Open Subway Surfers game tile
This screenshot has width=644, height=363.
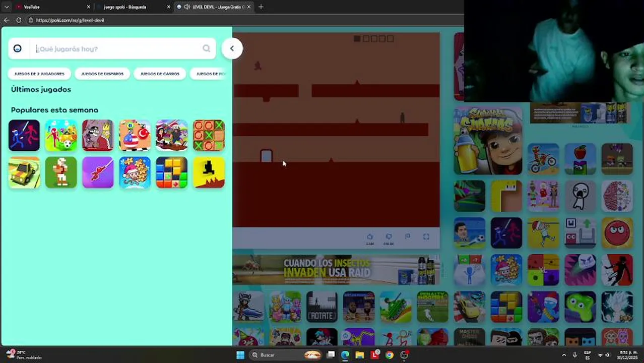click(x=488, y=141)
